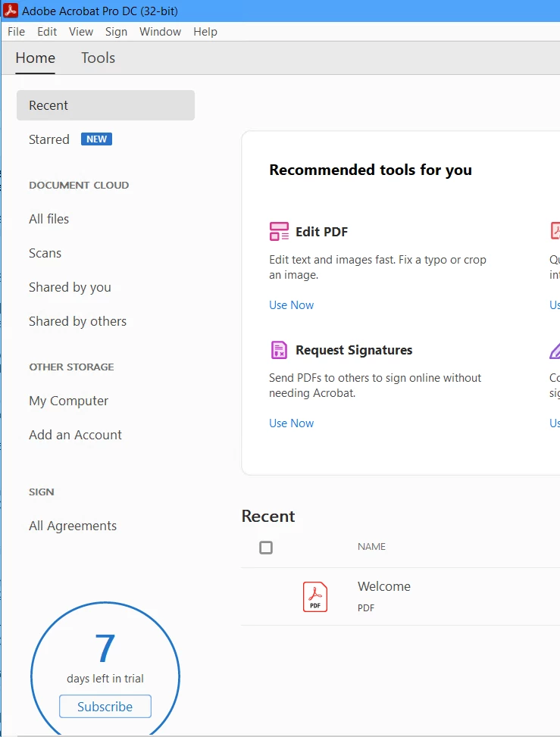Click the Welcome PDF file icon
This screenshot has height=737, width=560.
315,597
